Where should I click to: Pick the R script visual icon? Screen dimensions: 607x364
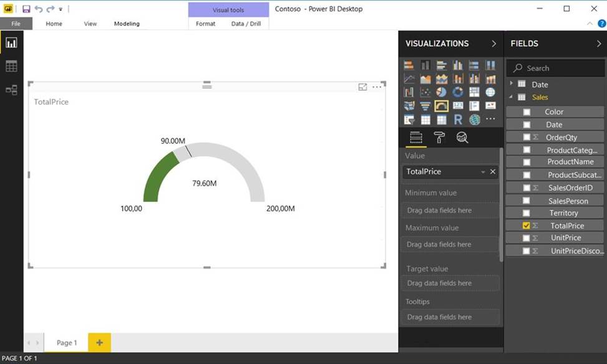(458, 120)
